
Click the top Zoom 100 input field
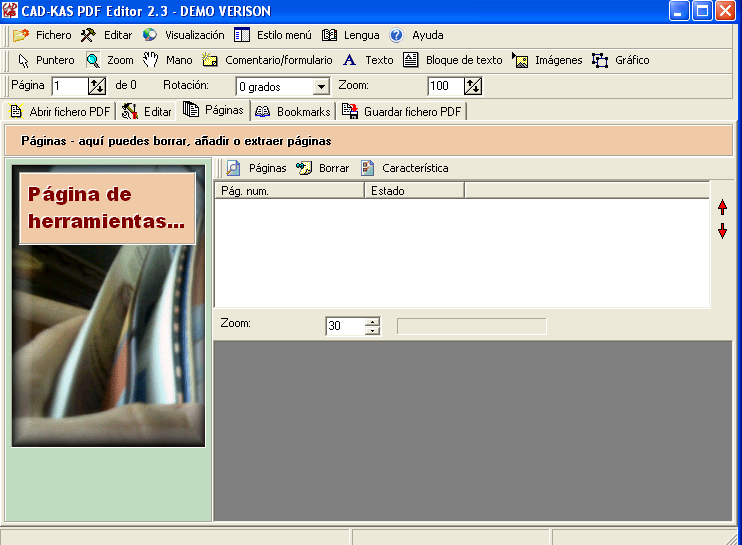pos(446,86)
